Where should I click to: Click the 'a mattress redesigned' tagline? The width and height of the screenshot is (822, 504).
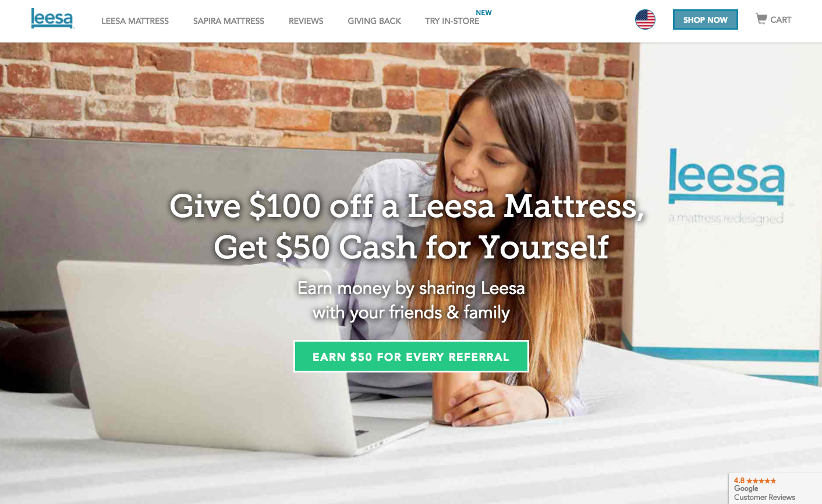point(726,219)
